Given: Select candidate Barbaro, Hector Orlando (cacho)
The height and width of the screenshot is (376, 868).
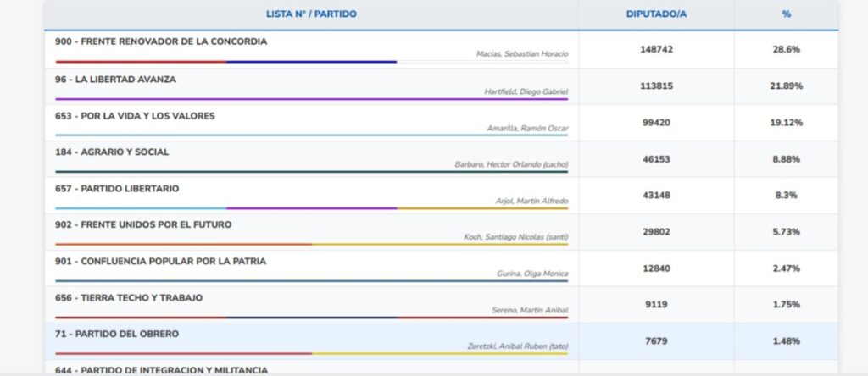Looking at the screenshot, I should (511, 164).
